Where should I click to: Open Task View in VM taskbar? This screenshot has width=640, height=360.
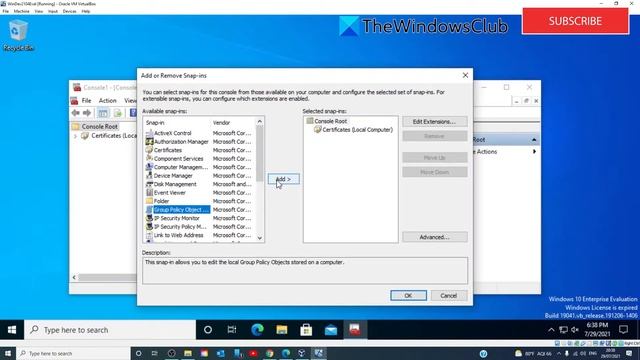tap(232, 330)
